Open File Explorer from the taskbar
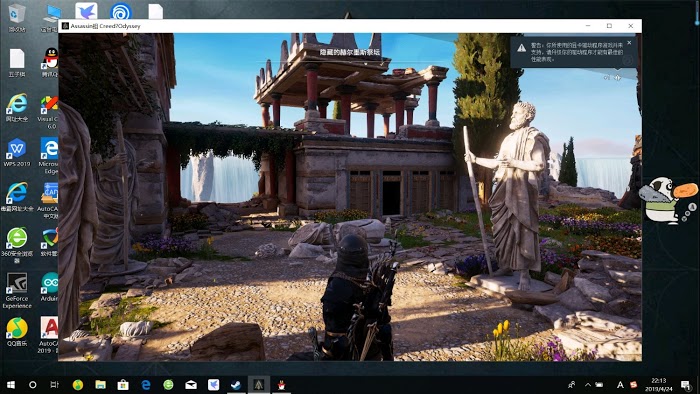700x394 pixels. click(x=100, y=385)
